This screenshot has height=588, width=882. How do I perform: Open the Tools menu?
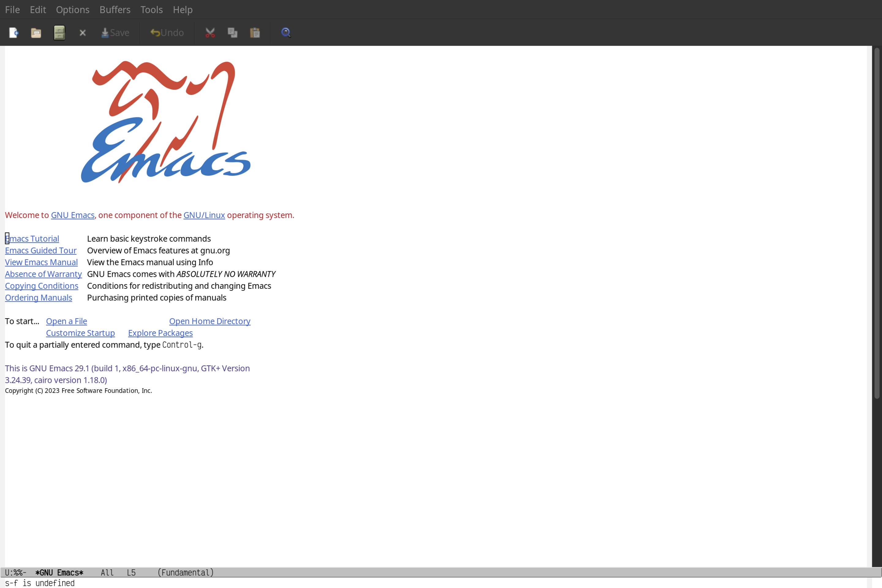(x=152, y=9)
